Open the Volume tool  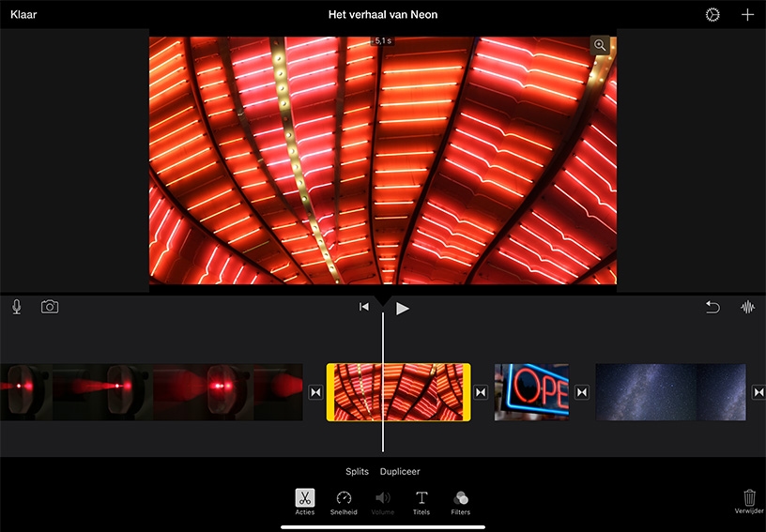click(382, 503)
